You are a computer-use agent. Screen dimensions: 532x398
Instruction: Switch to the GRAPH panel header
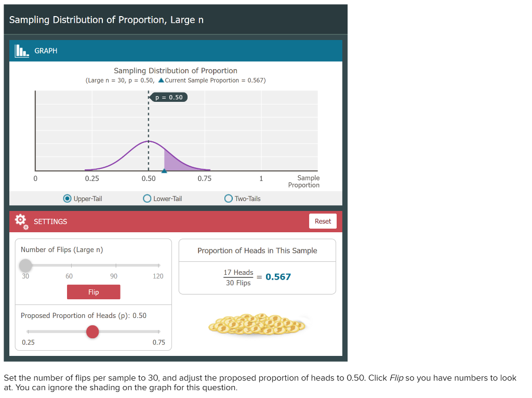tap(46, 50)
